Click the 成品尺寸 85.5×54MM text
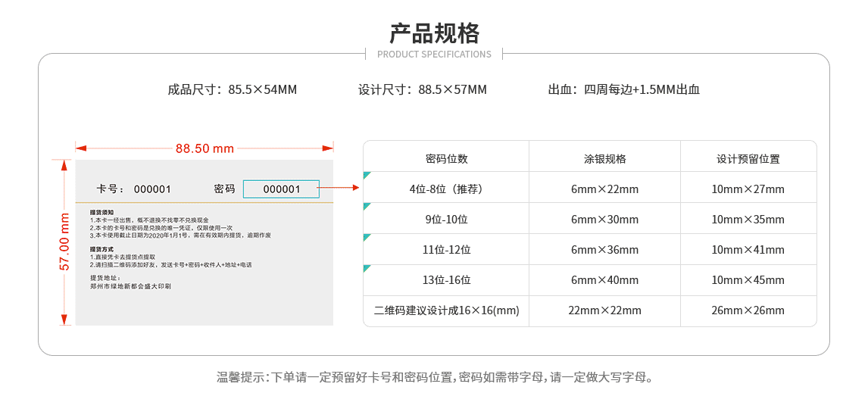 click(233, 89)
